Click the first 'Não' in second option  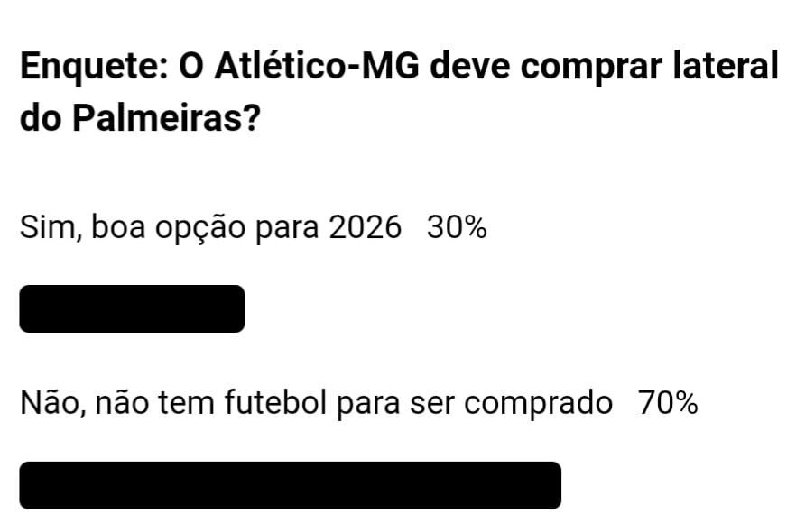tap(51, 403)
